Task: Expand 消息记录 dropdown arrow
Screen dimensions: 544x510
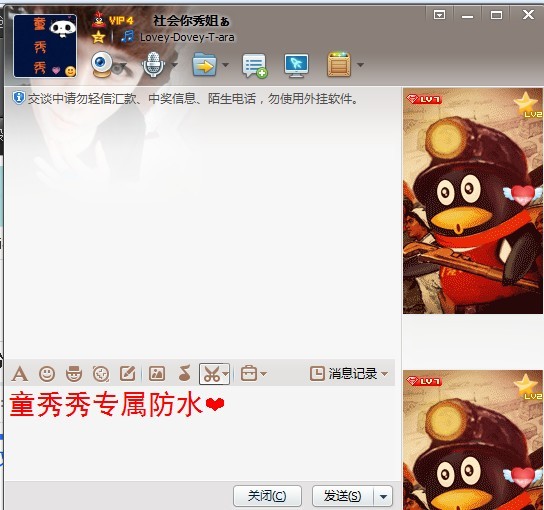Action: click(x=384, y=374)
